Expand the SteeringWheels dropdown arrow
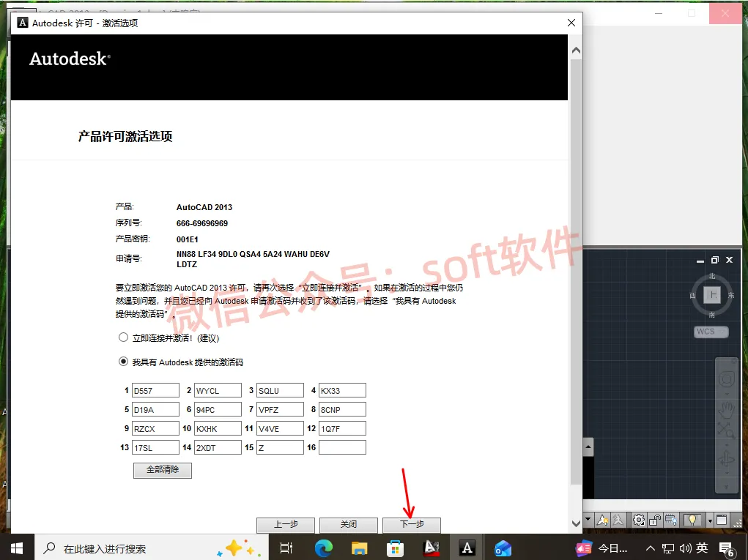 726,394
